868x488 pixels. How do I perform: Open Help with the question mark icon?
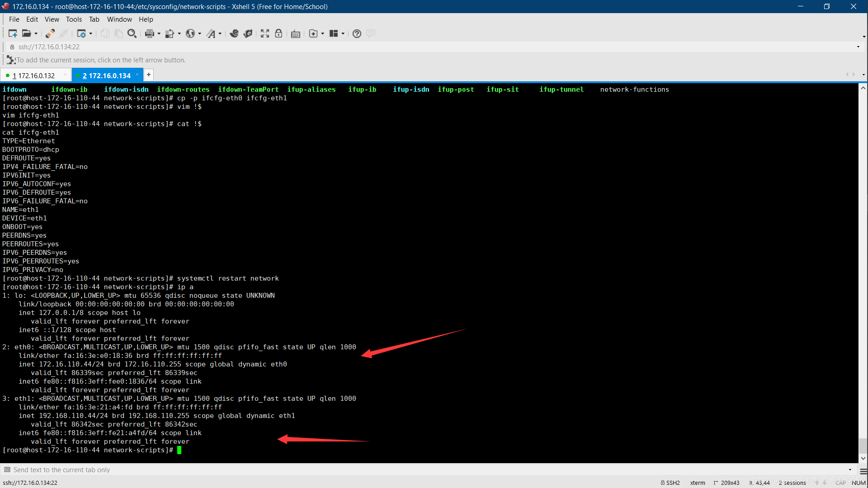(357, 33)
